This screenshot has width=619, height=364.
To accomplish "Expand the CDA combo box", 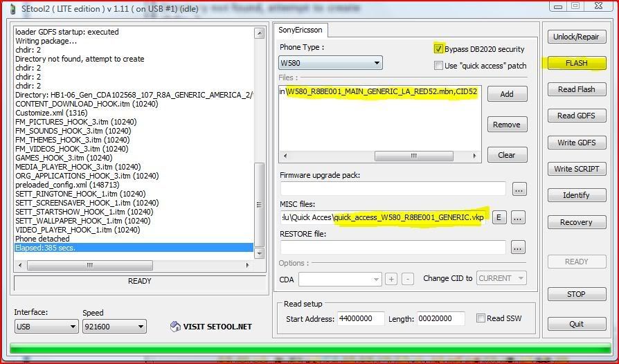I will (340, 279).
